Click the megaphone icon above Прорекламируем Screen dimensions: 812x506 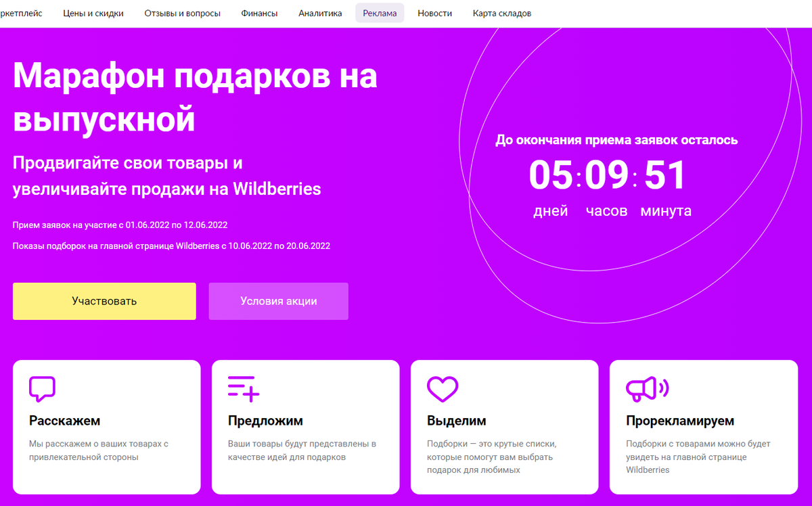click(647, 388)
